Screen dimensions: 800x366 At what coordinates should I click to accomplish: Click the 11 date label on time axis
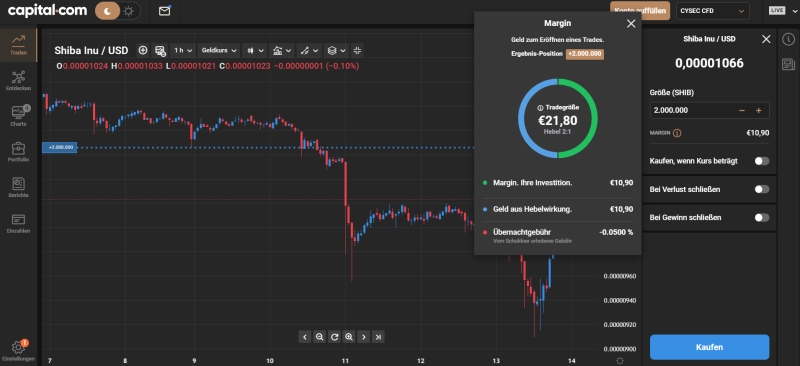click(345, 360)
